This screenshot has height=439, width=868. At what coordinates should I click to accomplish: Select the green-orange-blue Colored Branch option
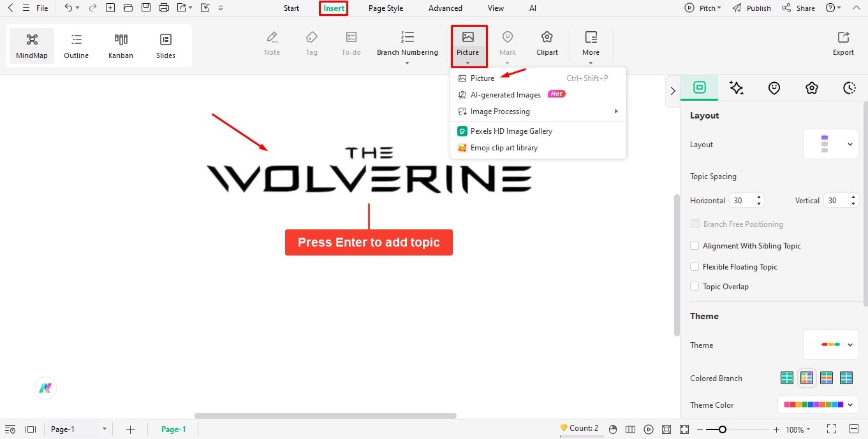827,378
